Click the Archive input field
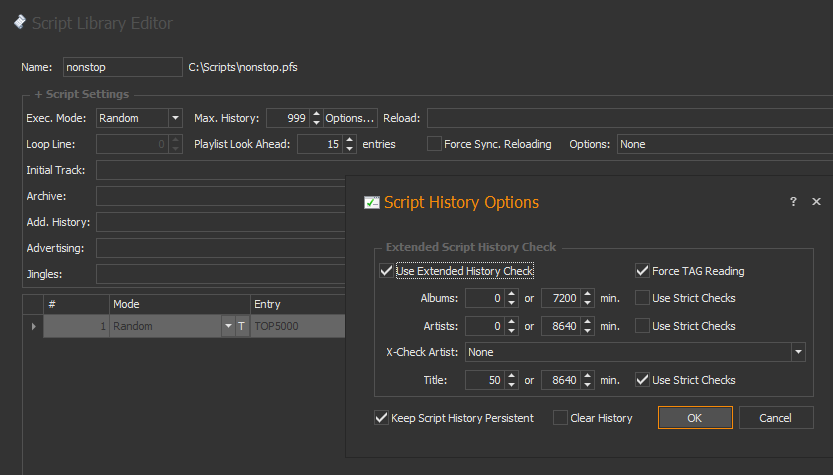 coord(220,196)
